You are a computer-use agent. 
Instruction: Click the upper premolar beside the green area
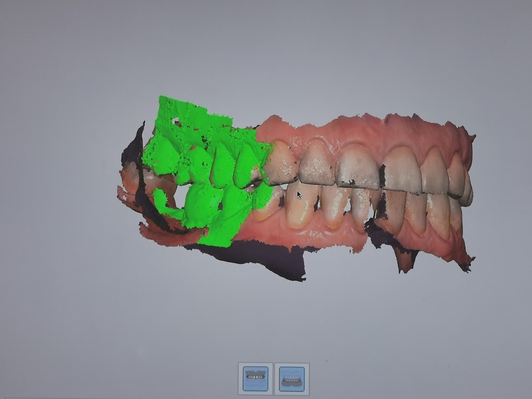pyautogui.click(x=281, y=163)
